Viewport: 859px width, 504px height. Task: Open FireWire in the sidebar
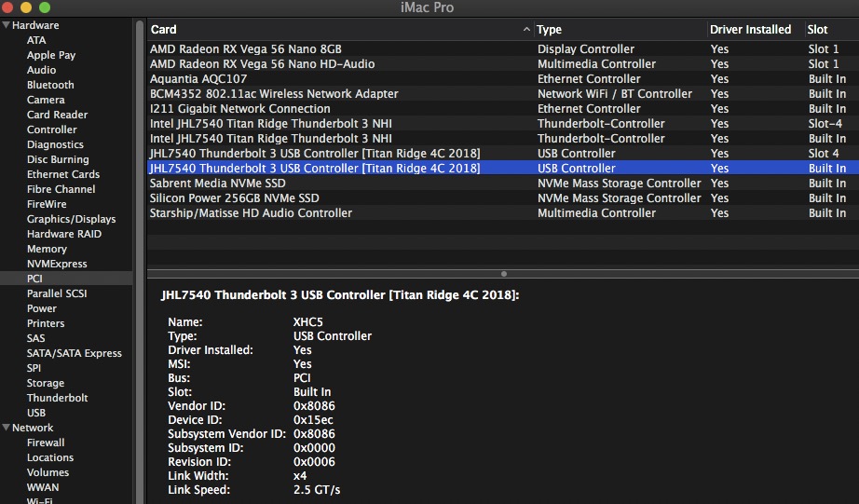pos(47,204)
